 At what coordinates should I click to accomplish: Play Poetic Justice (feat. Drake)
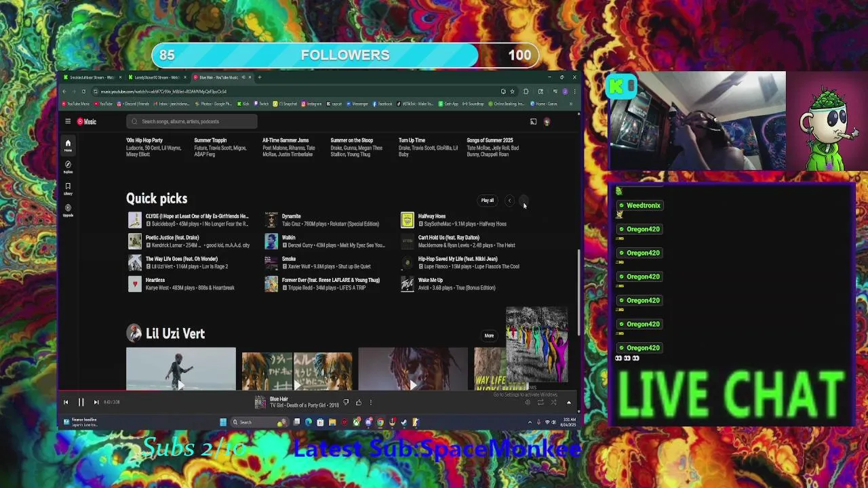[172, 238]
